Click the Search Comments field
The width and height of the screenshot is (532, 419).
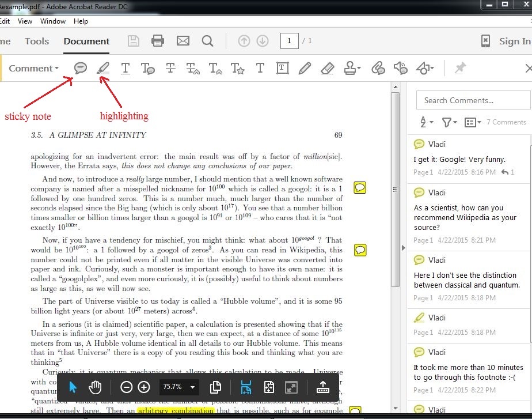coord(473,100)
